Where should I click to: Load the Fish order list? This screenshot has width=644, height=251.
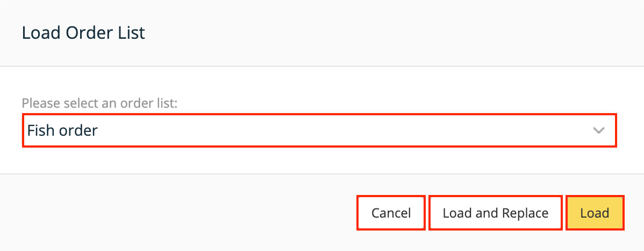(595, 213)
